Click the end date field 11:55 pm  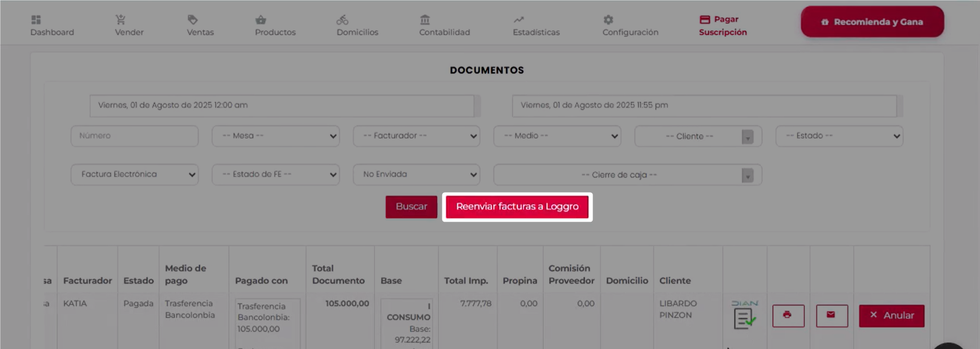(x=704, y=105)
